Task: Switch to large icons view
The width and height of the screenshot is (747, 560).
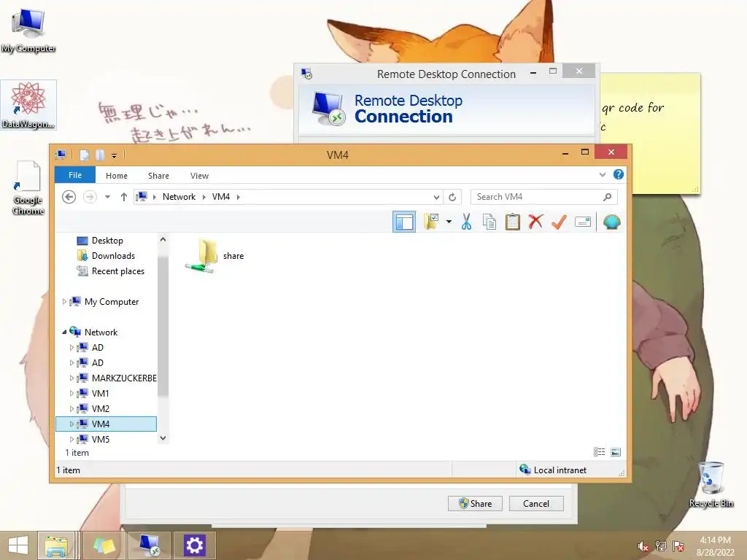Action: (x=616, y=452)
